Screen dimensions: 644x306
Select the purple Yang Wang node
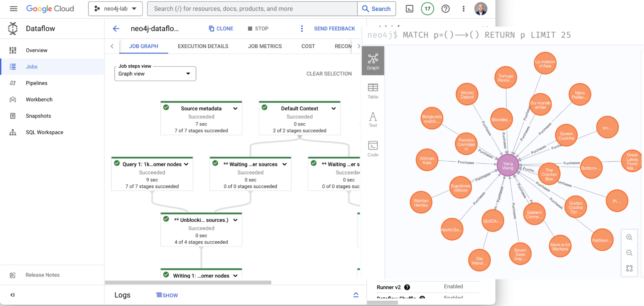tap(508, 165)
